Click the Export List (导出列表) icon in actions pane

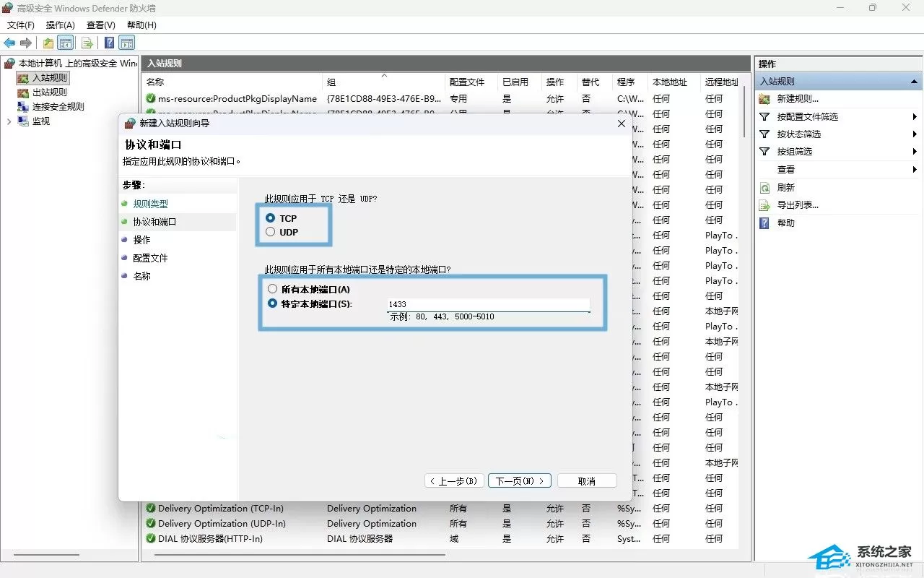pos(765,204)
